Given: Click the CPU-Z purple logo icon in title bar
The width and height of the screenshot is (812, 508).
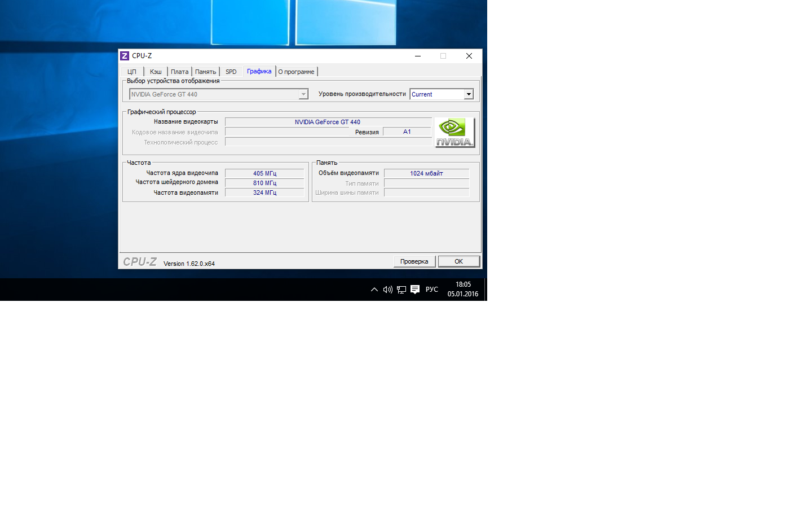Looking at the screenshot, I should coord(125,56).
